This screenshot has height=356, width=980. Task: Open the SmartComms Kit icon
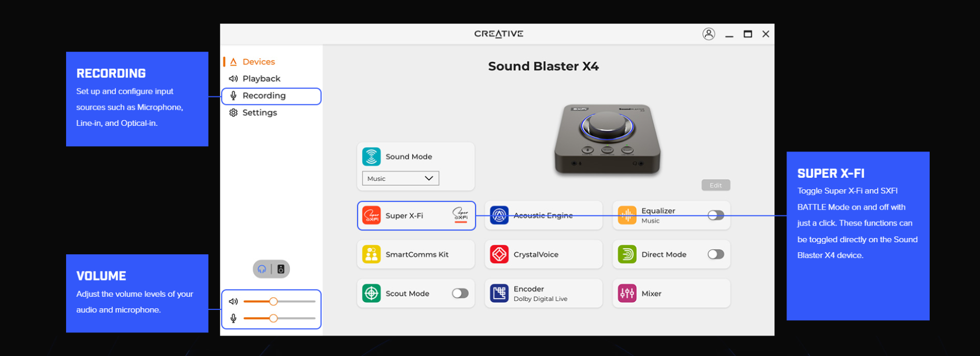371,254
